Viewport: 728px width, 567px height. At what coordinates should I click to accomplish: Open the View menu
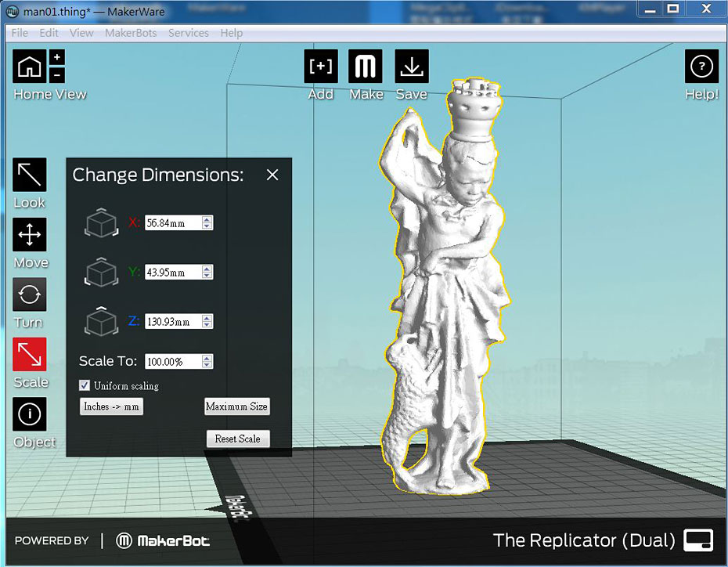(81, 33)
